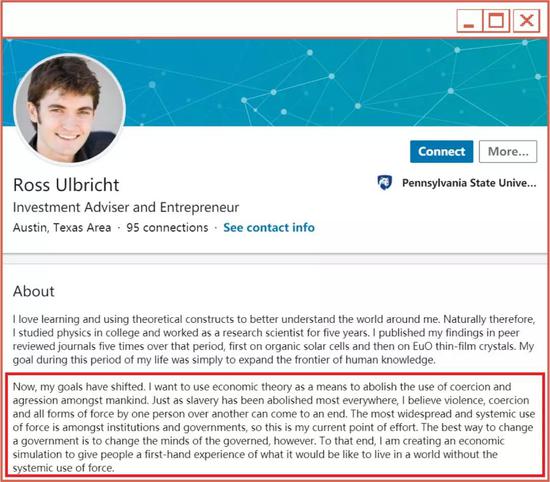Click the Investment Adviser and Entrepreneur headline
The width and height of the screenshot is (550, 482).
[x=126, y=208]
